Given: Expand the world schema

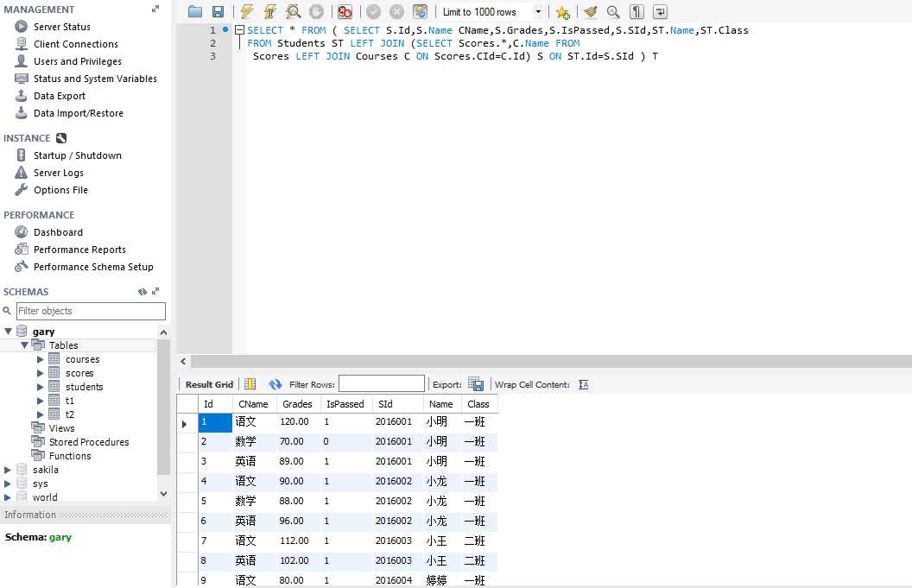Looking at the screenshot, I should pos(8,498).
